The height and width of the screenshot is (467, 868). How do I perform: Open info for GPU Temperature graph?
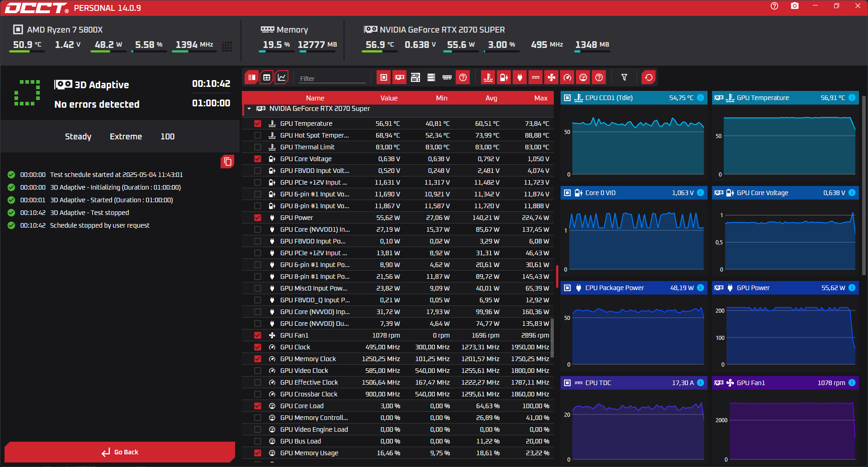(x=852, y=98)
